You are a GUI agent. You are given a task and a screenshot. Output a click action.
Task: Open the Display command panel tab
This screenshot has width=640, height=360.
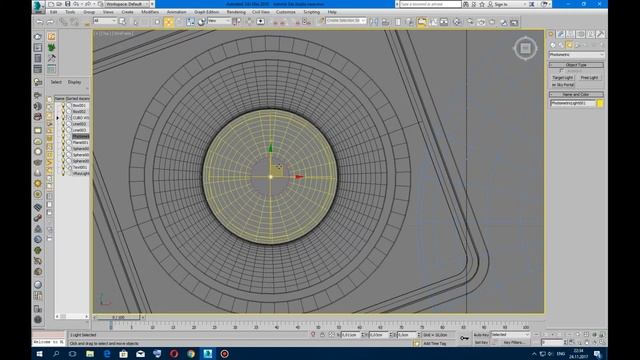click(590, 34)
